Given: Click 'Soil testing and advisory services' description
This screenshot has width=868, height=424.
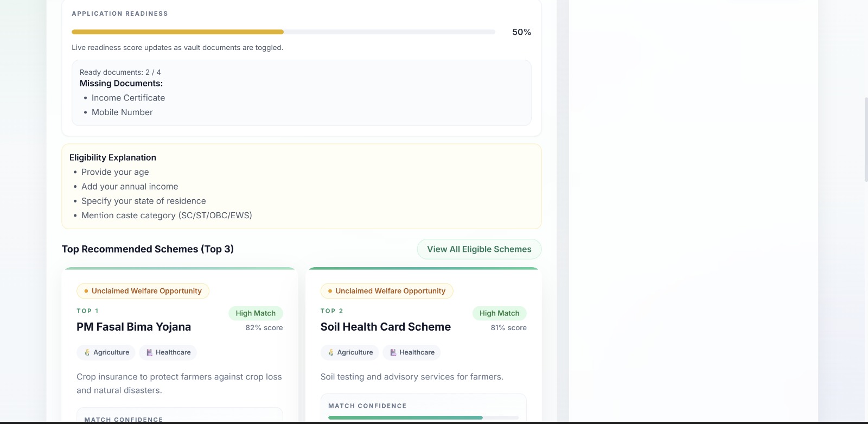Looking at the screenshot, I should coord(412,377).
